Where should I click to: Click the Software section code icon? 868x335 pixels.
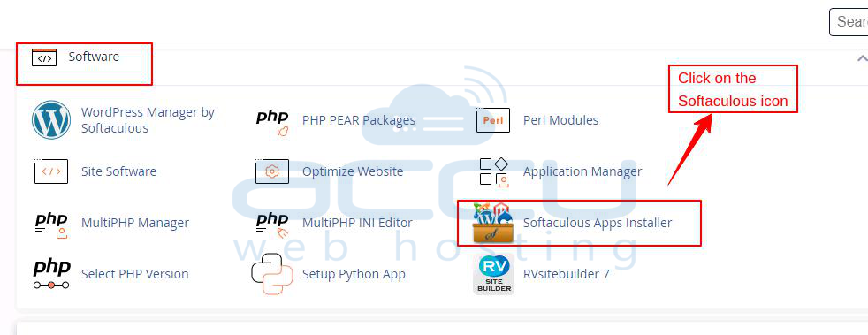43,57
